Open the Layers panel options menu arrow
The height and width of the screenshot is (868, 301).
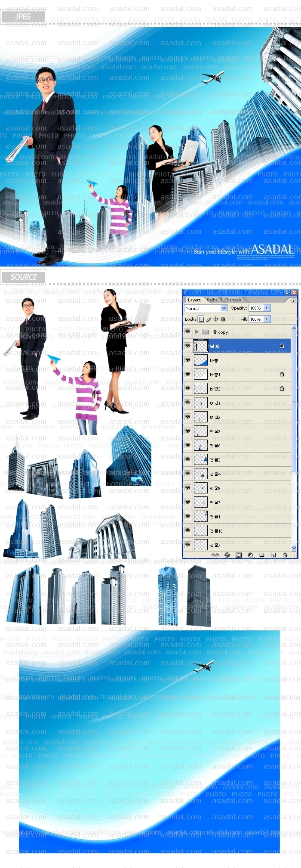pyautogui.click(x=294, y=300)
